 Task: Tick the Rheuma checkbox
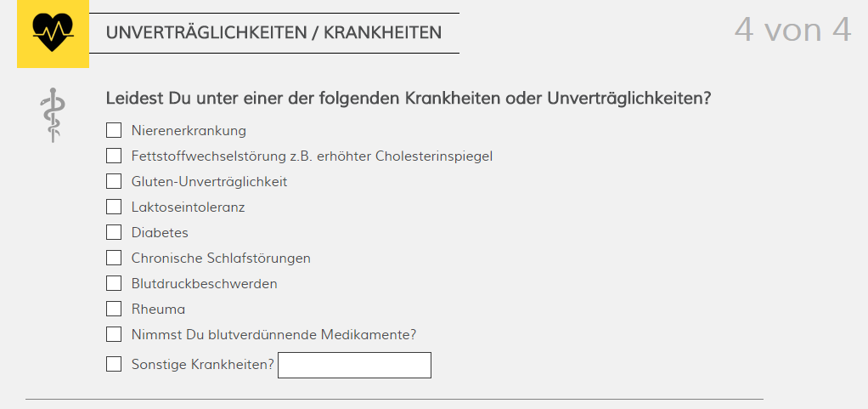tap(114, 309)
